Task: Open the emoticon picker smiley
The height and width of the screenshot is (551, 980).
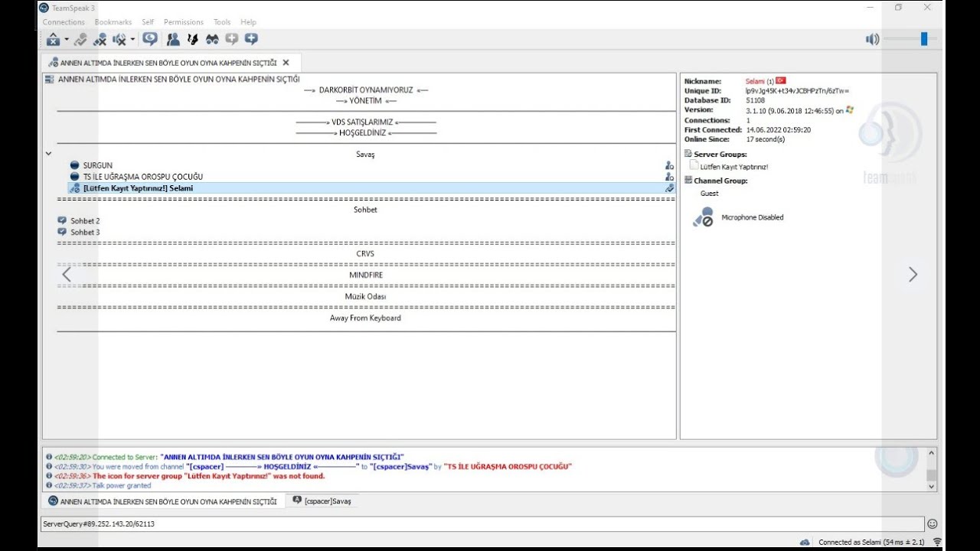Action: [x=932, y=524]
